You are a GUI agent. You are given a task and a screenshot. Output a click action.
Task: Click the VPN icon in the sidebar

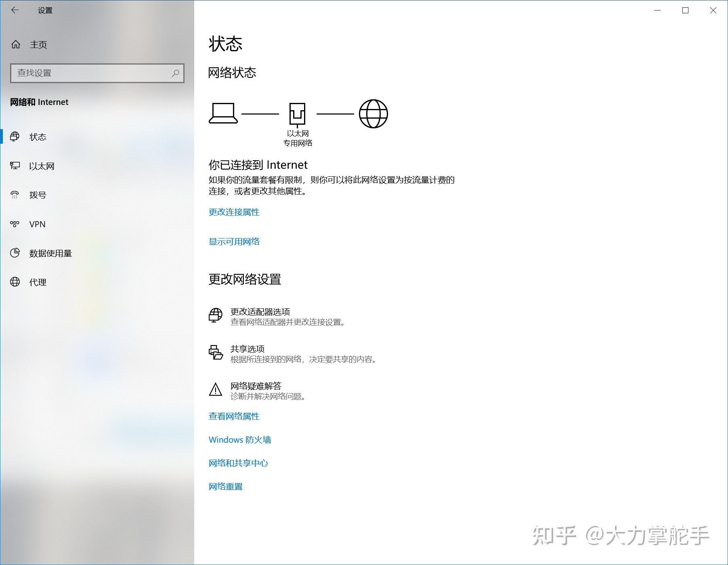coord(15,224)
